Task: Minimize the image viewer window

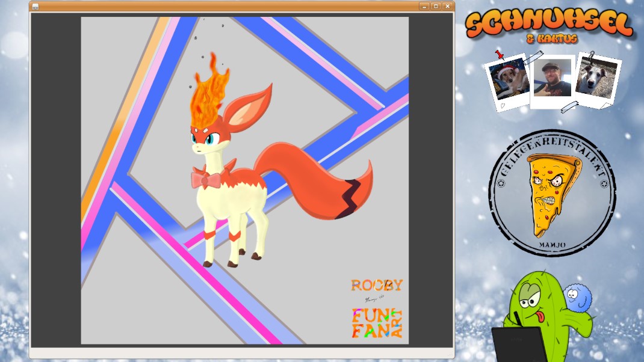Action: 425,6
